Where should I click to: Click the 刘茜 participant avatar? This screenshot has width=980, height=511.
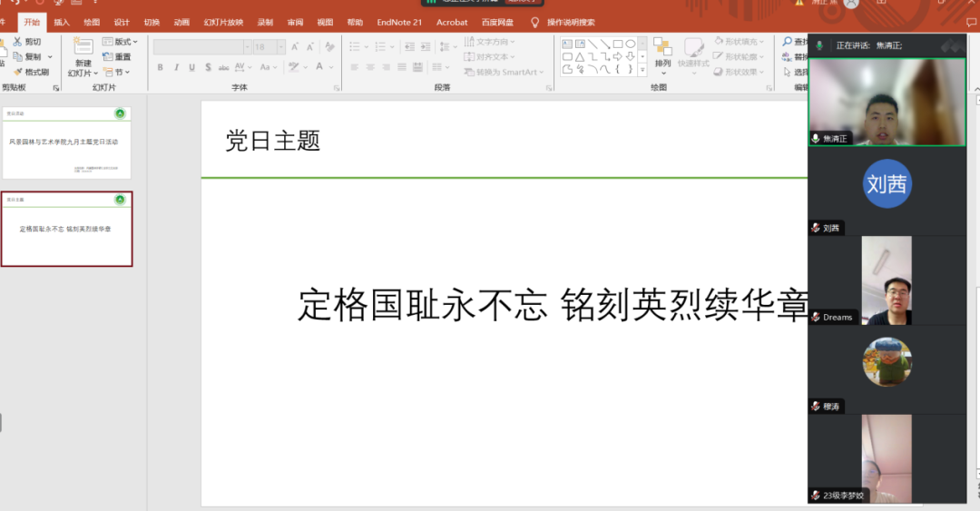(887, 184)
